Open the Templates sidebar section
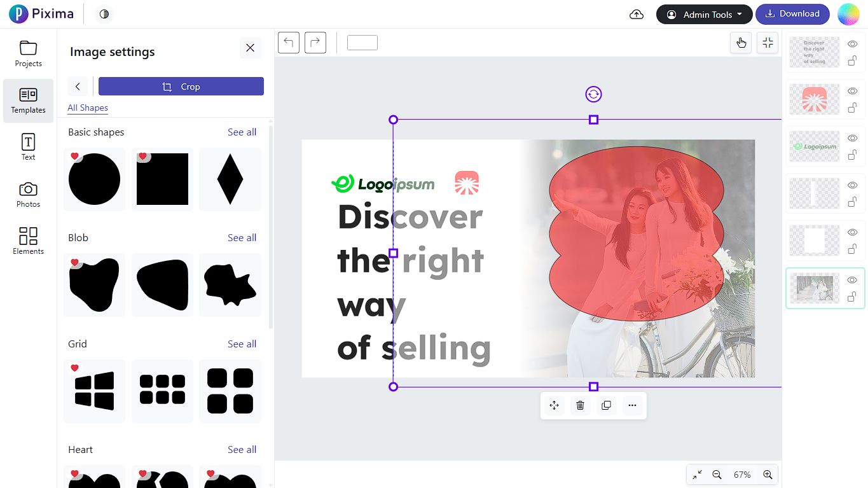This screenshot has height=488, width=868. coord(29,101)
